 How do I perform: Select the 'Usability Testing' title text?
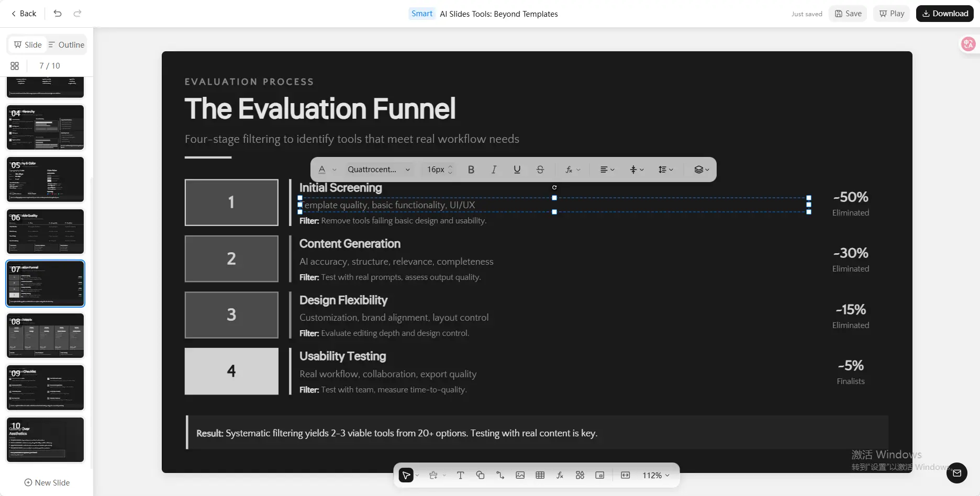[342, 356]
